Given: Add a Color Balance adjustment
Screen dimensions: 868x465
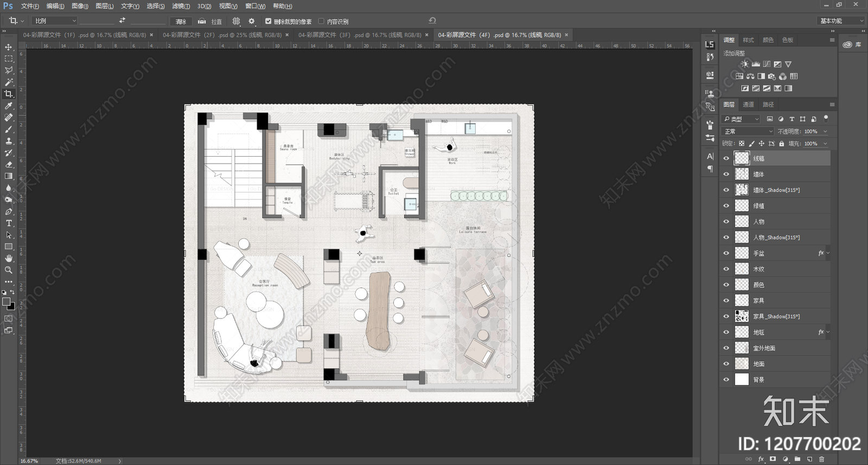Looking at the screenshot, I should (x=750, y=76).
